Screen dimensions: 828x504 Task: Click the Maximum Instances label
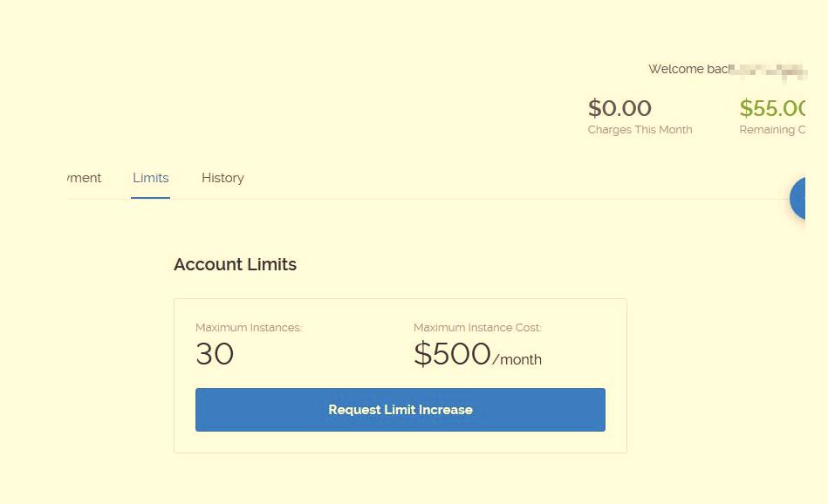[249, 328]
